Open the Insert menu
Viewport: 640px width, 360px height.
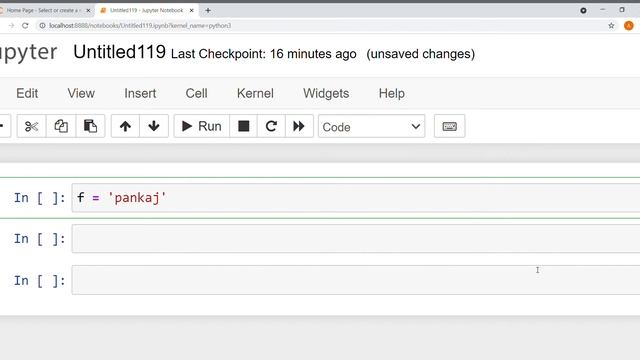140,93
